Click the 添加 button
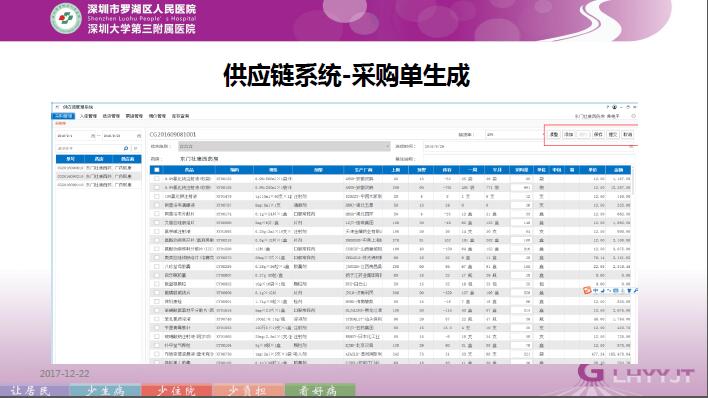 click(568, 135)
